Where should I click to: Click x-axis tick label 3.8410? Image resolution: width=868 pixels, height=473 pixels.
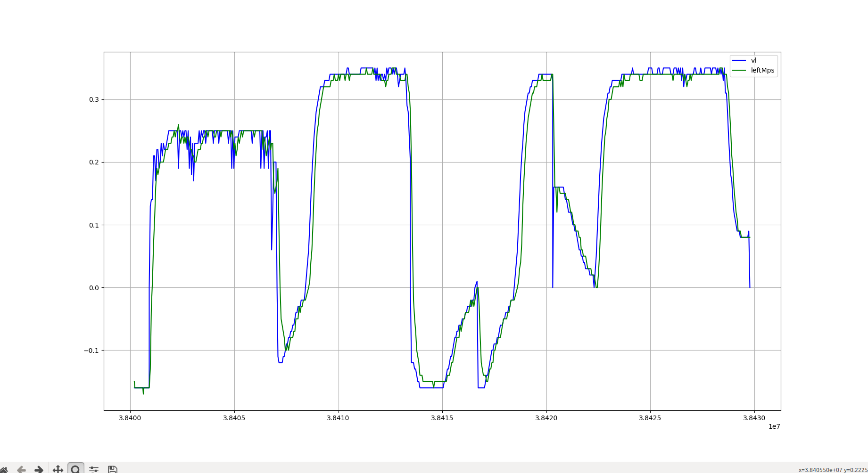point(338,418)
